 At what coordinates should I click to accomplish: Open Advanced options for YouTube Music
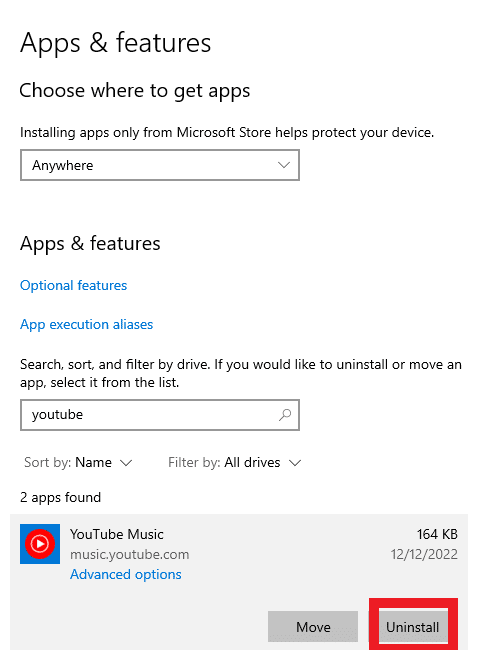[126, 574]
